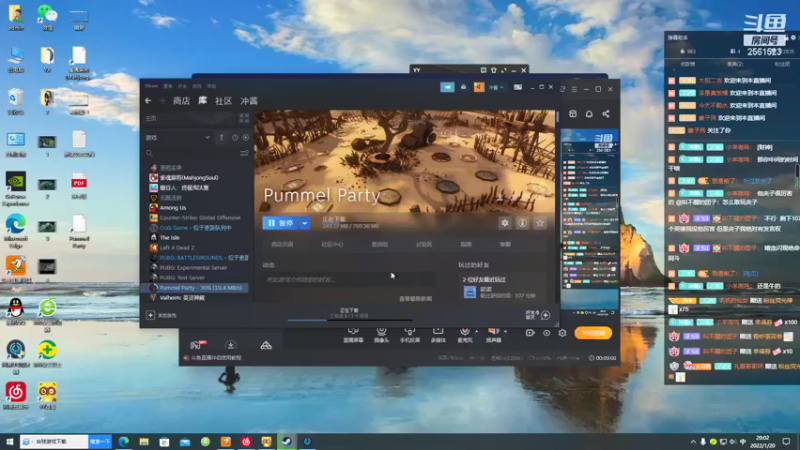Screen dimensions: 800x450
Task: Click the activity post input field
Action: click(x=349, y=280)
